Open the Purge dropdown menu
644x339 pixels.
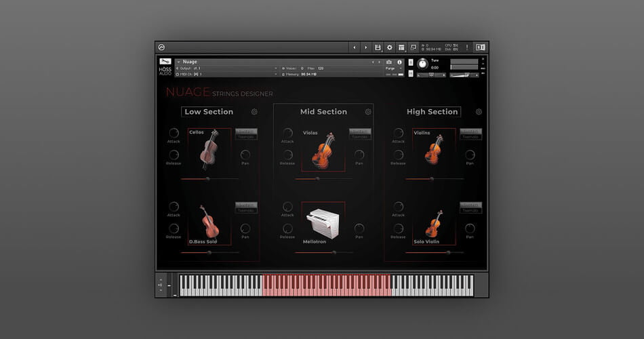pos(394,68)
